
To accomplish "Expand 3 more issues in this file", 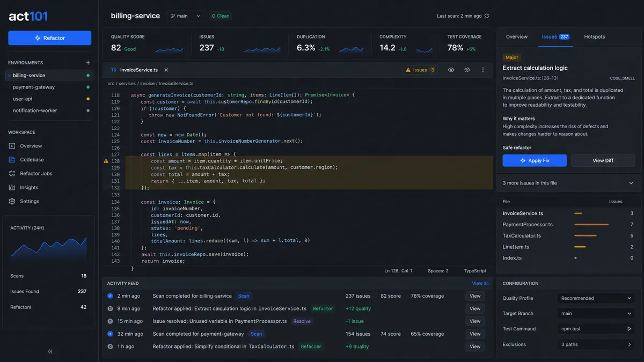I will pyautogui.click(x=569, y=183).
